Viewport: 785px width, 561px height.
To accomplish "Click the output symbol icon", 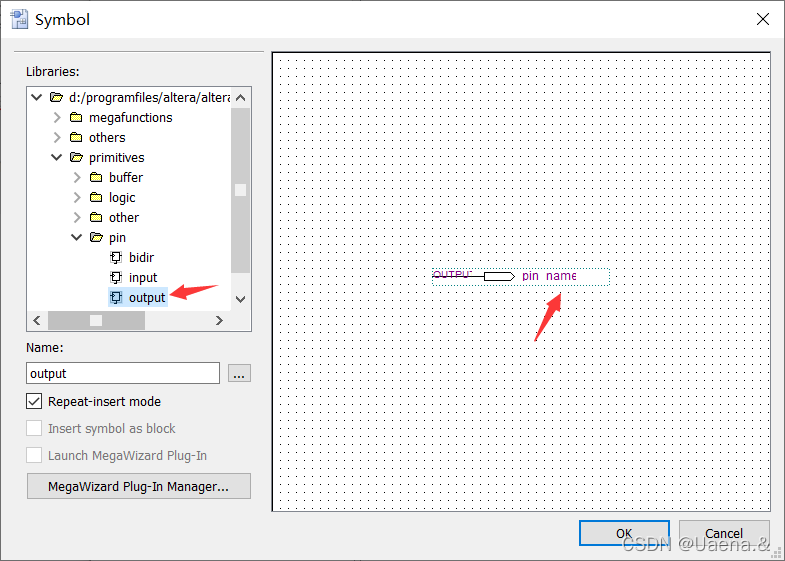I will point(116,297).
